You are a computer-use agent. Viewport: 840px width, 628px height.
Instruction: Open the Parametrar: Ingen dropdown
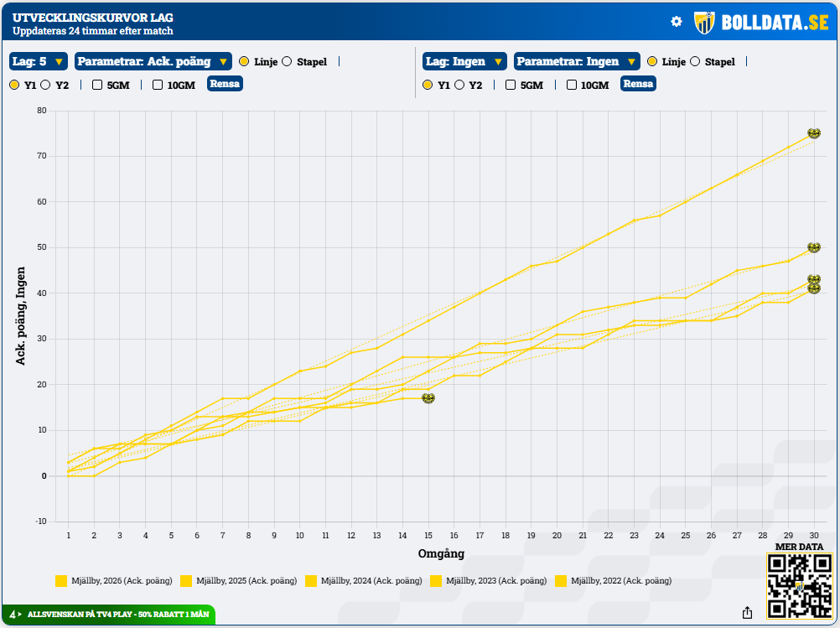click(577, 61)
